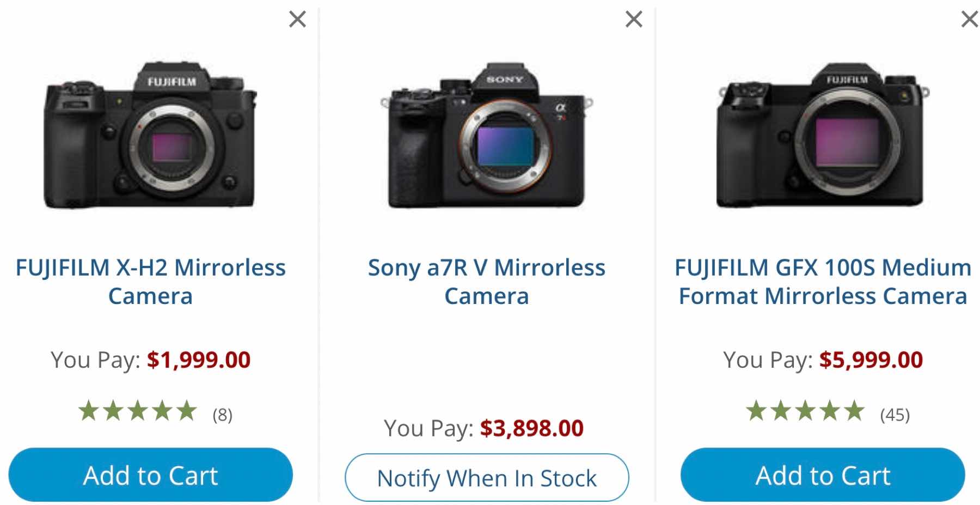View the FUJIFILM GFX 100S product details
Image resolution: width=980 pixels, height=505 pixels.
821,282
